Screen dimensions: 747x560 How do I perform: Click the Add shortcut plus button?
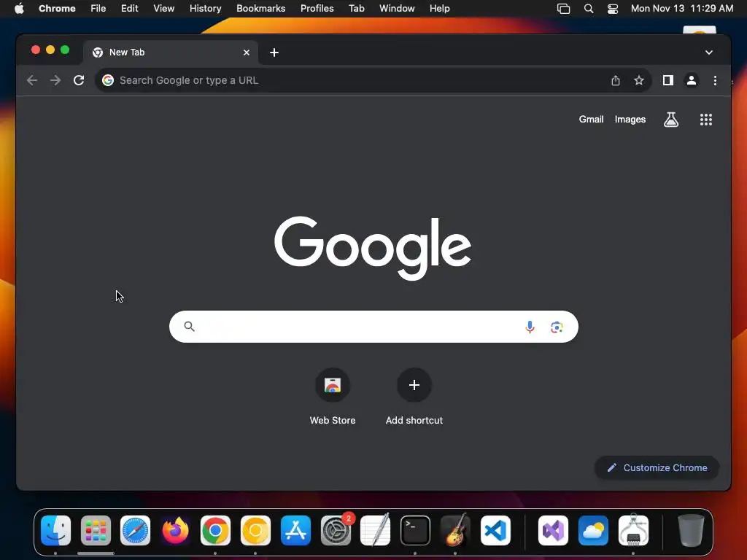[x=414, y=385]
